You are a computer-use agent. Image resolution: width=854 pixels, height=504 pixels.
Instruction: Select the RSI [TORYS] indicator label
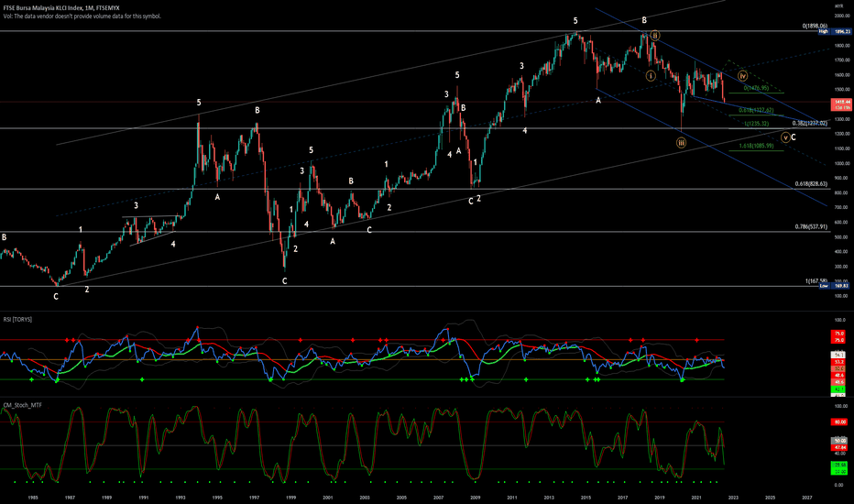(17, 319)
